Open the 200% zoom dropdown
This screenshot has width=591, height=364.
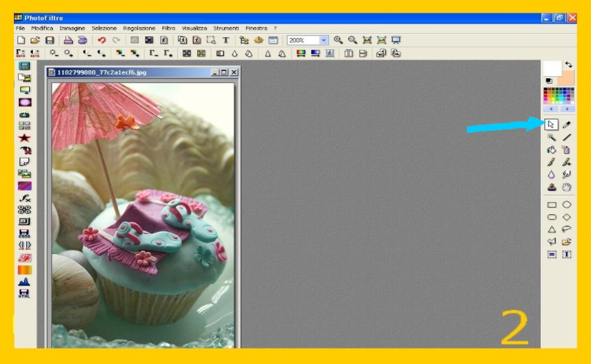[x=324, y=41]
